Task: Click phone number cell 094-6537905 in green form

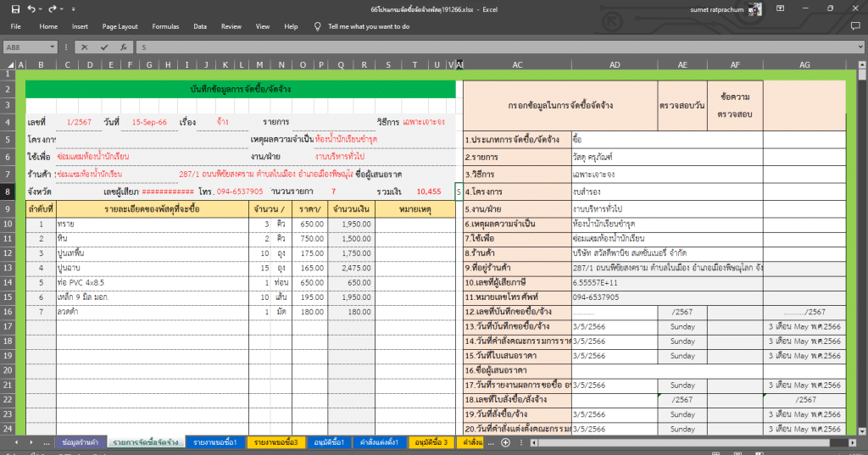Action: 240,191
